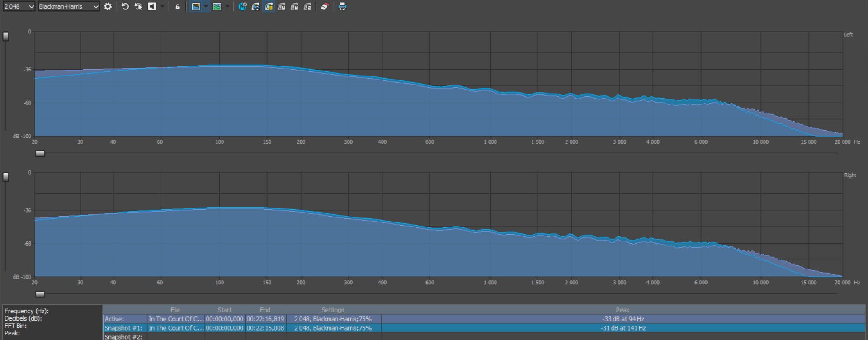Click the Settings column header
The width and height of the screenshot is (868, 340).
(x=333, y=310)
